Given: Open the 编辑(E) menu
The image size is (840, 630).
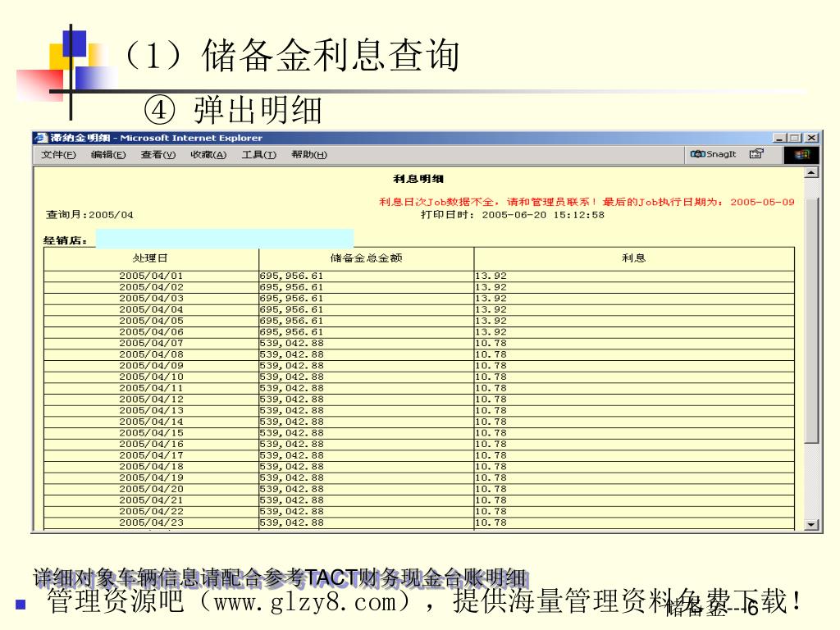Looking at the screenshot, I should pyautogui.click(x=108, y=155).
